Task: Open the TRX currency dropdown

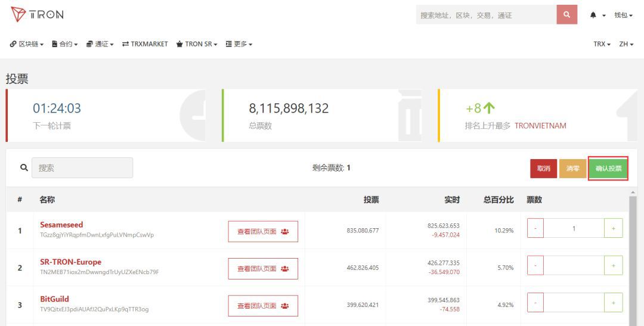Action: [x=602, y=44]
